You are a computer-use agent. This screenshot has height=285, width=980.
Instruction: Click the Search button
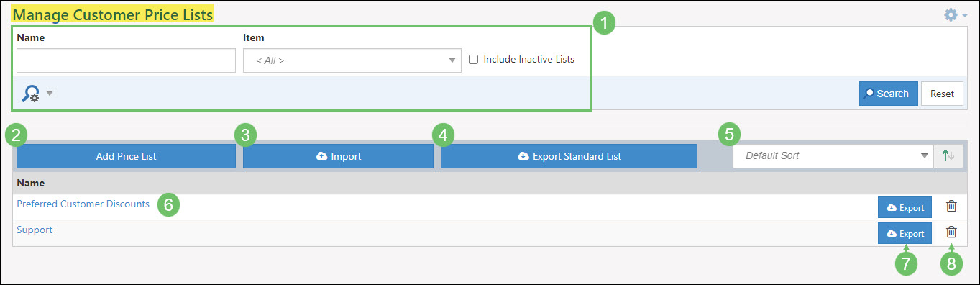[888, 94]
